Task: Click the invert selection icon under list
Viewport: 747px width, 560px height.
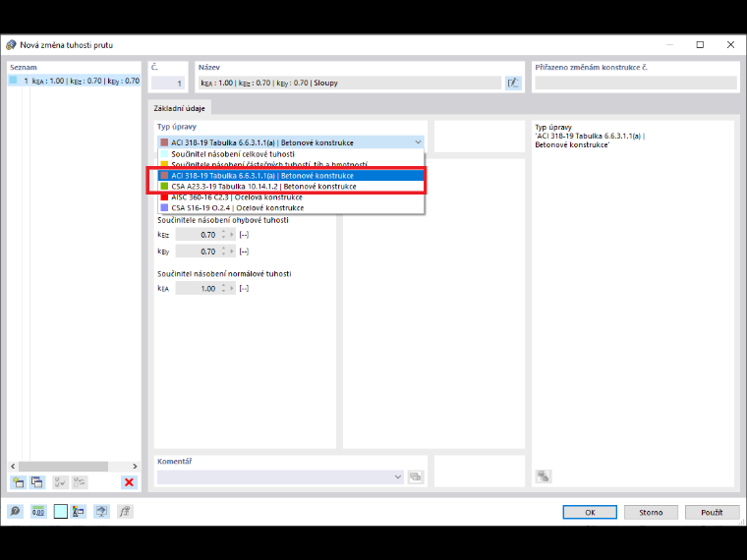Action: click(x=79, y=482)
